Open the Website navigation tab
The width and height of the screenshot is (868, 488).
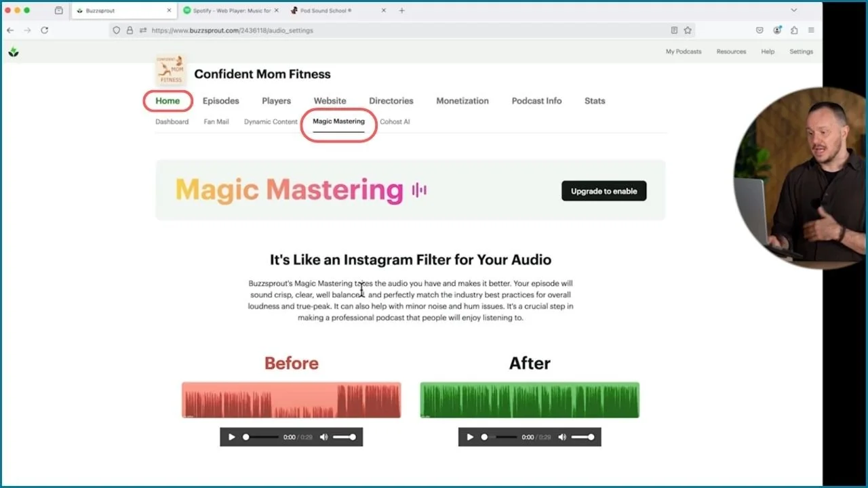pos(330,101)
